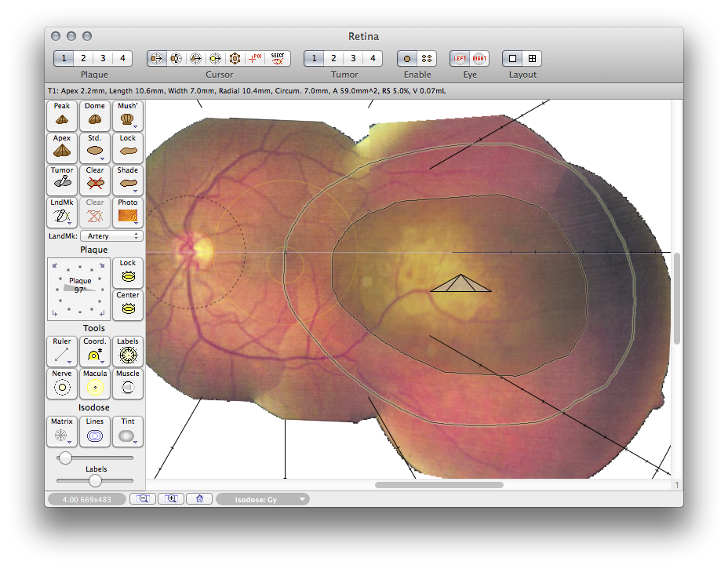Select the LEFT eye toggle
Viewport: 728px width, 569px height.
point(460,58)
